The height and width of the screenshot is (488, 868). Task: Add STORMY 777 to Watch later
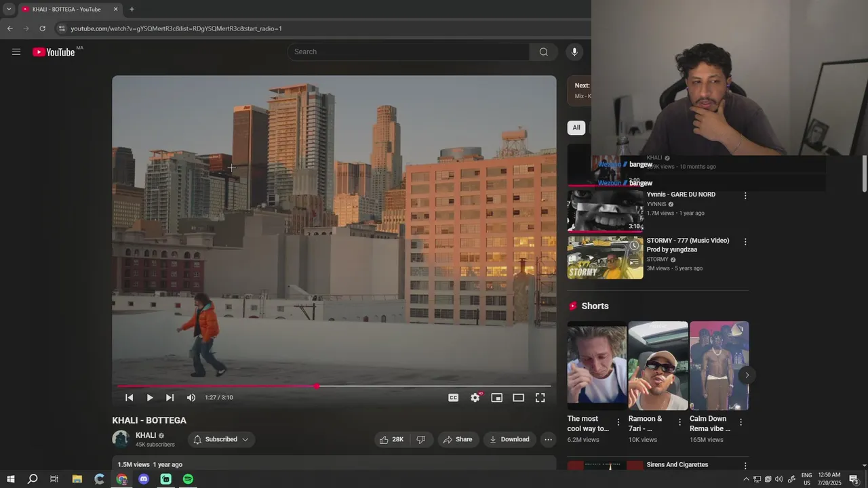click(x=634, y=245)
